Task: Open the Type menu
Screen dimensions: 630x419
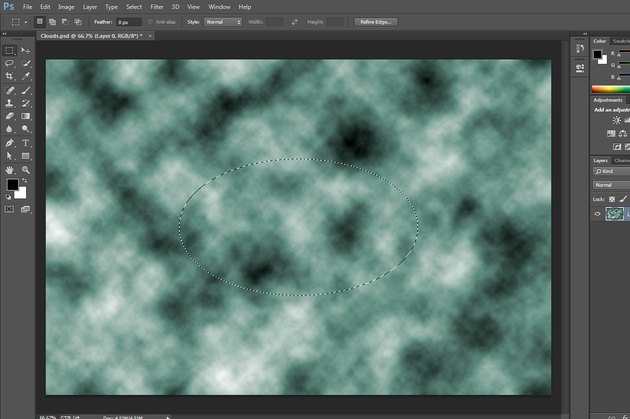Action: point(111,7)
